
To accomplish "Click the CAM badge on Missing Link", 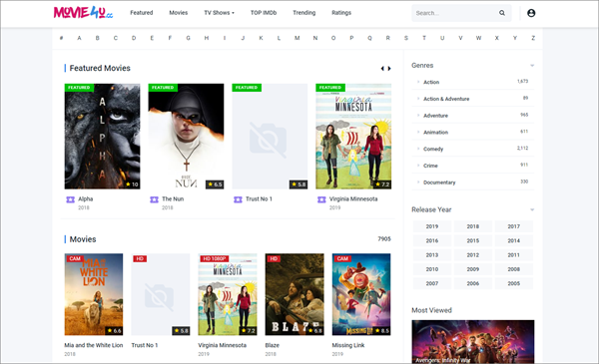I will tap(342, 258).
